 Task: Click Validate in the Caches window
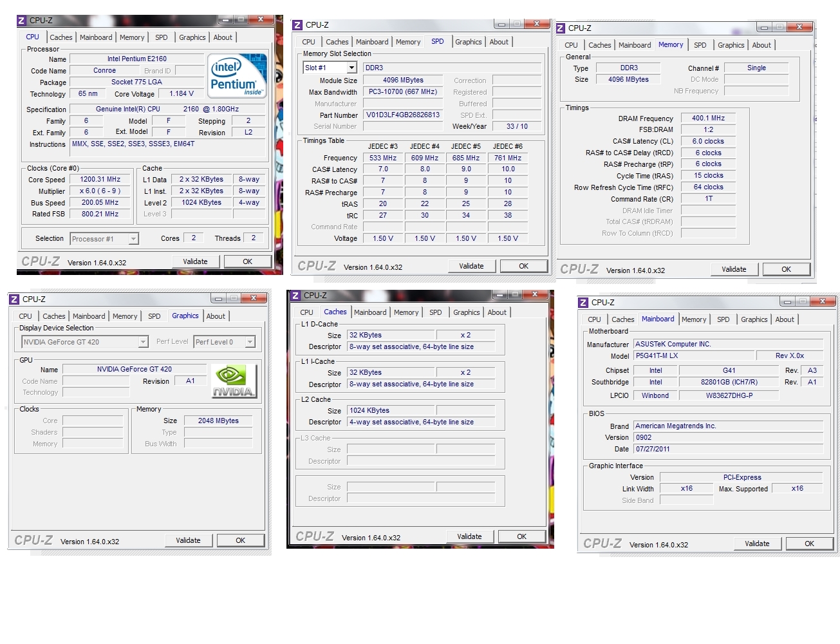coord(470,536)
